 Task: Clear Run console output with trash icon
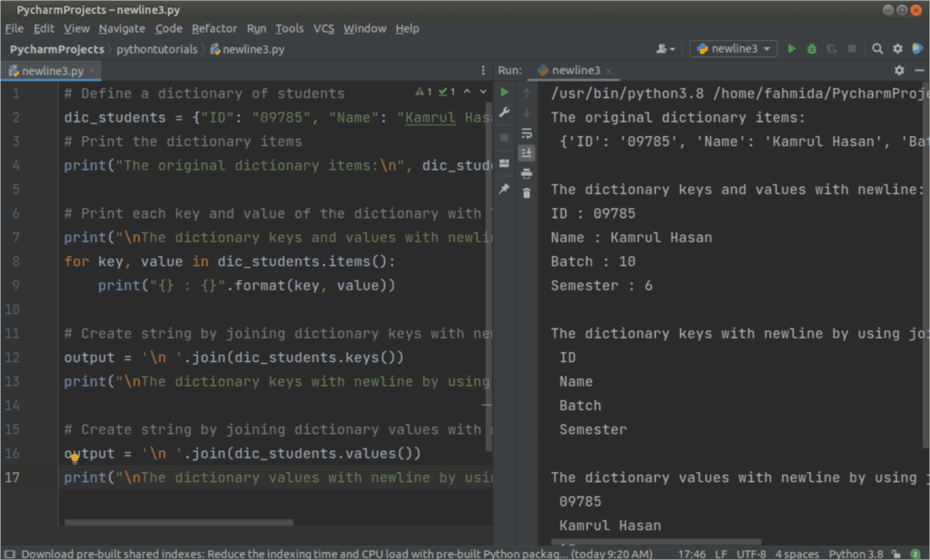pos(527,192)
